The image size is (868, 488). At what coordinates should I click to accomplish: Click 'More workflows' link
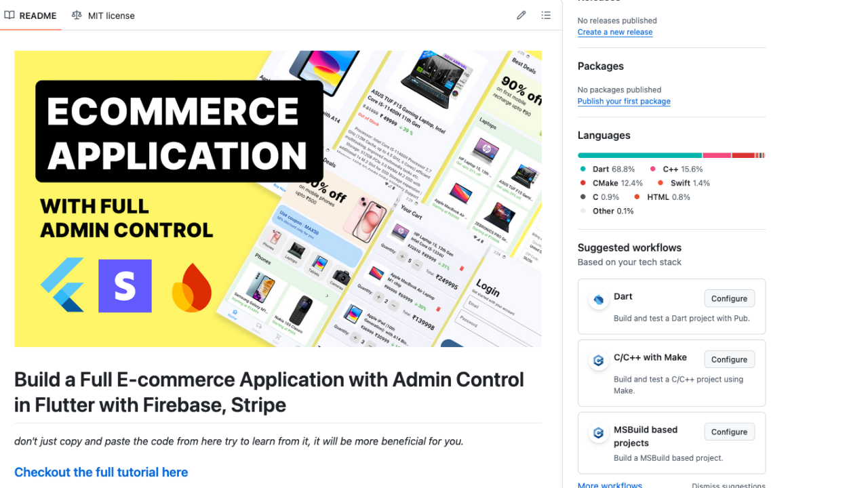pyautogui.click(x=610, y=485)
